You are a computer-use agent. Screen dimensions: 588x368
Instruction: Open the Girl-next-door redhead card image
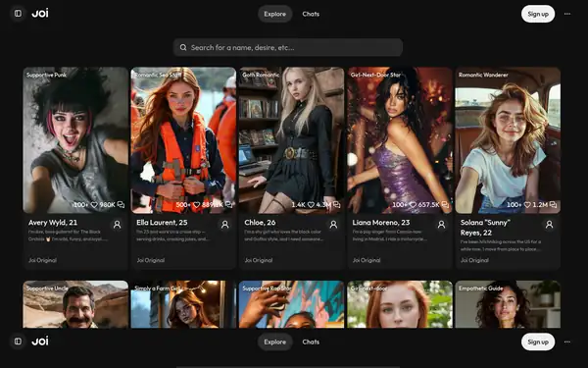pyautogui.click(x=400, y=304)
